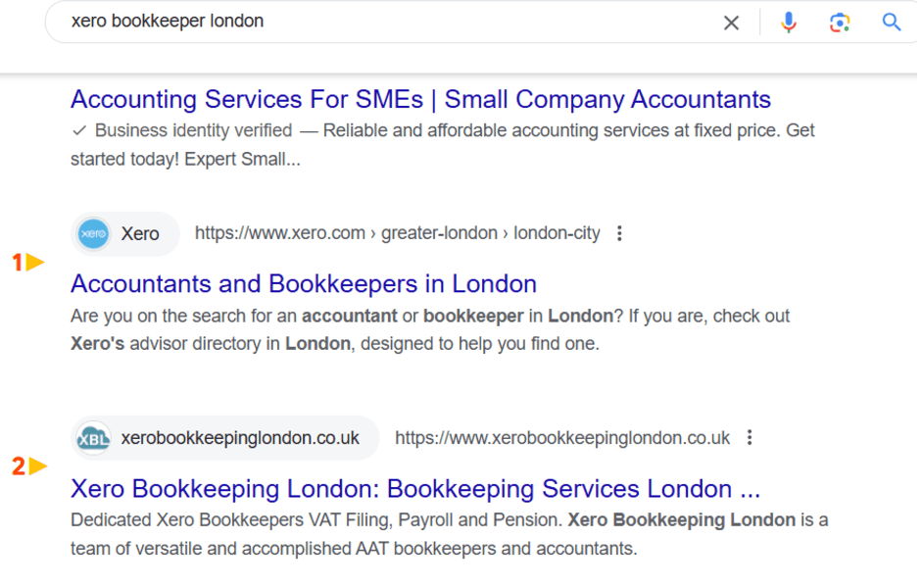Screen dimensions: 922x588
Task: Open the Accounting Services For SMEs ad link
Action: [x=419, y=99]
